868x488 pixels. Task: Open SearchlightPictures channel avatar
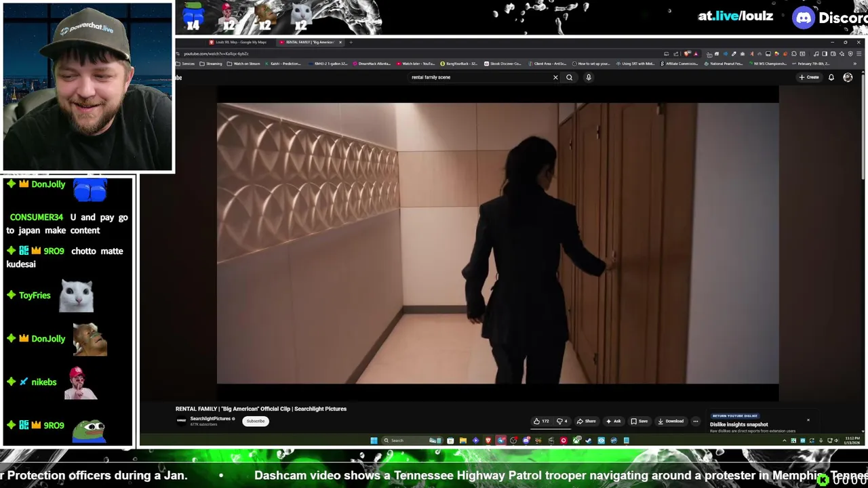point(181,421)
